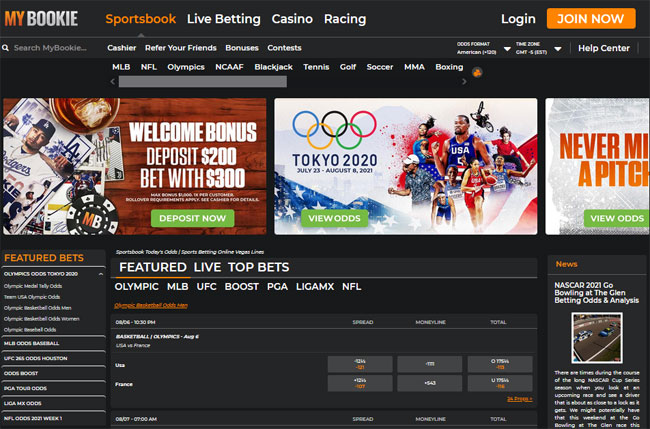Open the NASCAR news thumbnail image
650x429 pixels.
click(x=597, y=338)
